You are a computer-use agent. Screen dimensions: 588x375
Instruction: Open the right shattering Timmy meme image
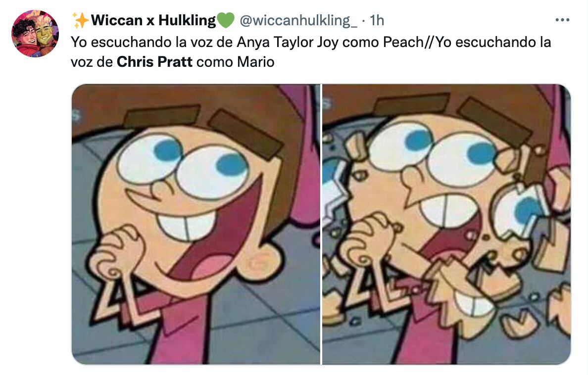point(446,224)
